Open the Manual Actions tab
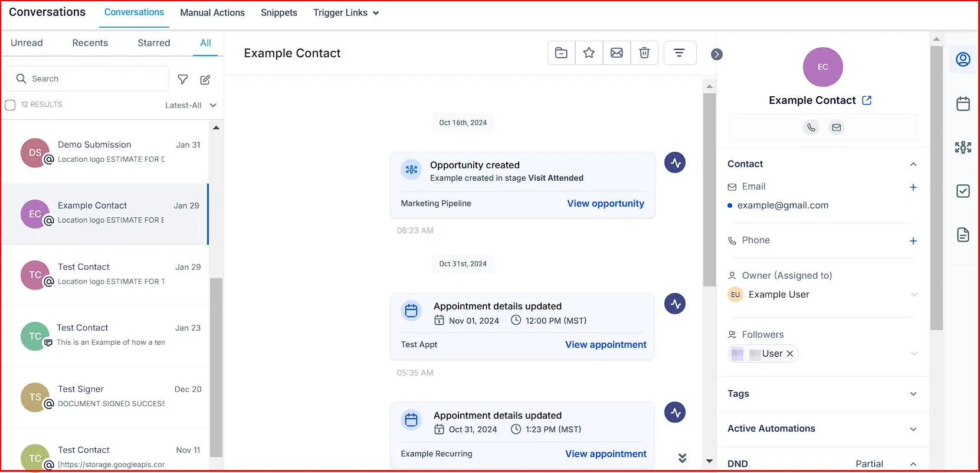This screenshot has height=473, width=980. click(212, 13)
